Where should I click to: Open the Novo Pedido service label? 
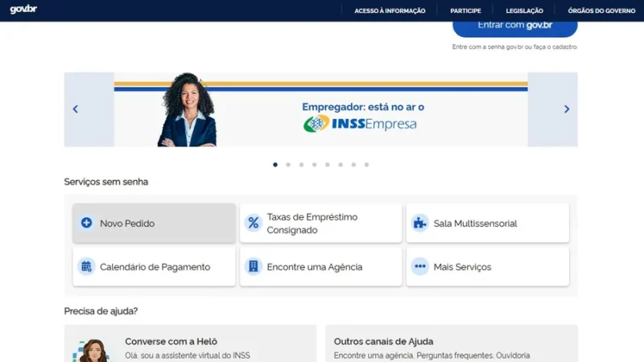(x=127, y=224)
